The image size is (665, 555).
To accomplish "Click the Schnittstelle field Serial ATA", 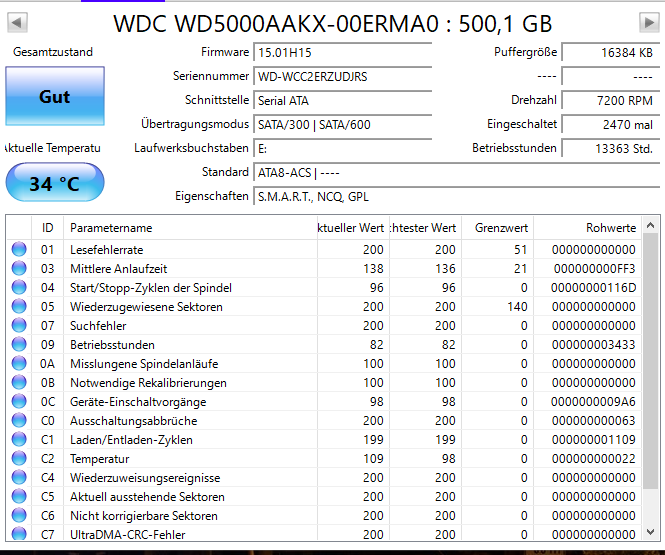I will click(x=343, y=100).
